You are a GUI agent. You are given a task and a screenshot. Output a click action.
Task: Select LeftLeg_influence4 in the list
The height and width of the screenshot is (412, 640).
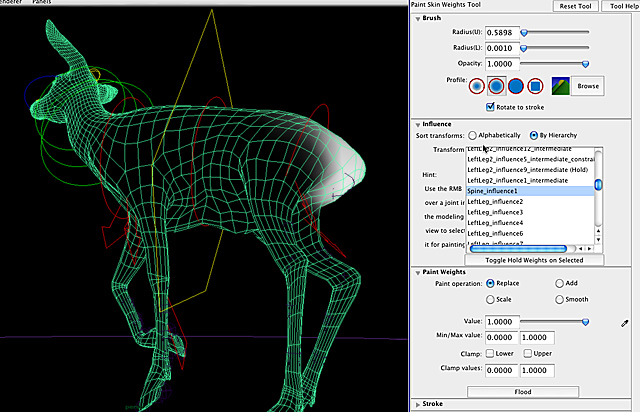pyautogui.click(x=530, y=223)
